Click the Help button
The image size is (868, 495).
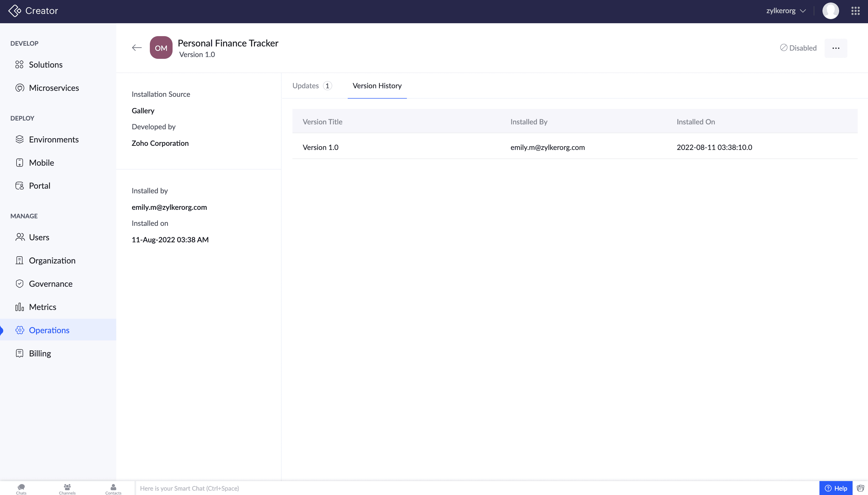click(836, 488)
